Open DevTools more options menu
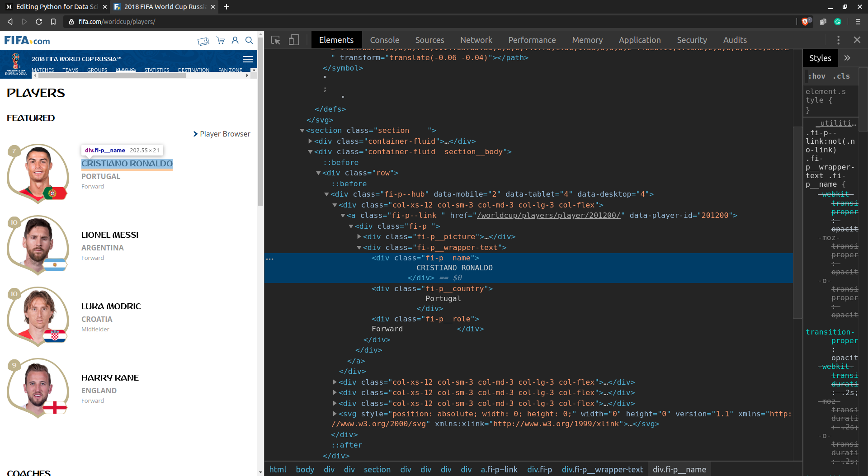 [x=838, y=40]
